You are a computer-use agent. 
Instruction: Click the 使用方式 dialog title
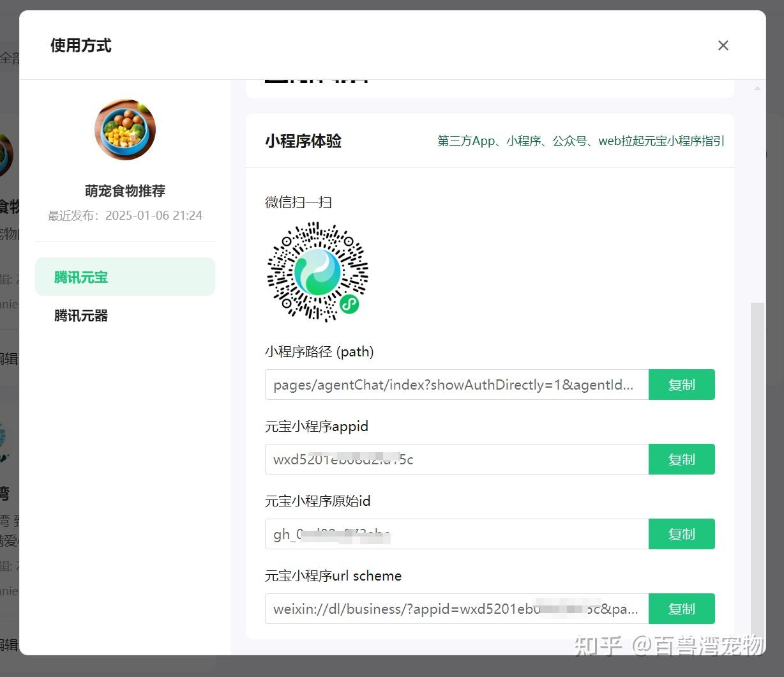[x=81, y=45]
